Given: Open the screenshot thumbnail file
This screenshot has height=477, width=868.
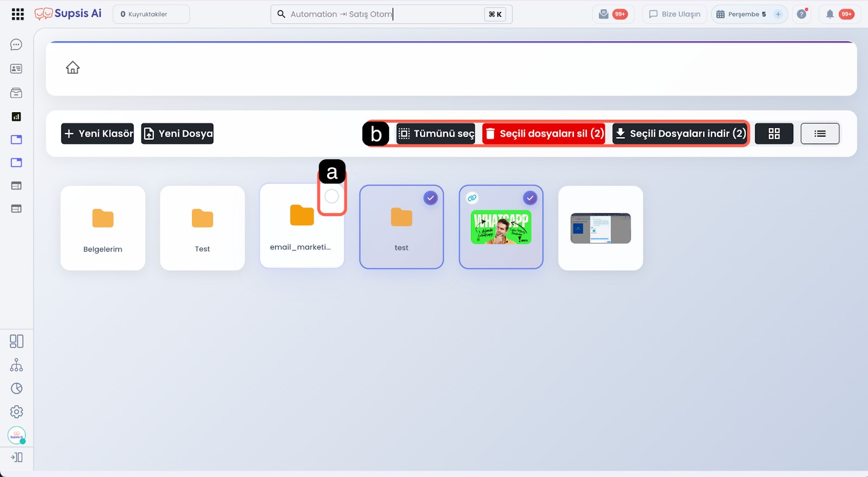Looking at the screenshot, I should (x=601, y=228).
